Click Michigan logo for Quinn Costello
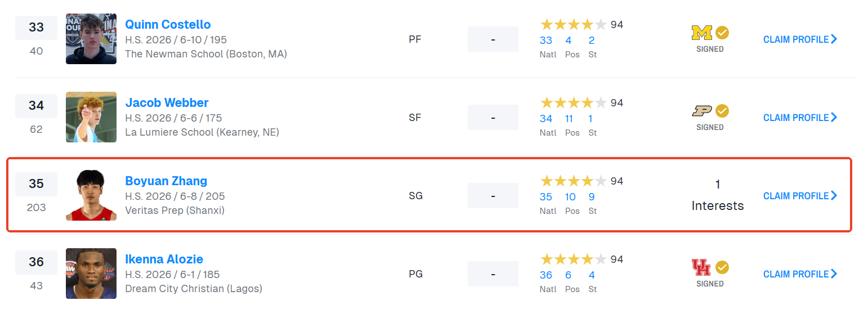 coord(701,33)
